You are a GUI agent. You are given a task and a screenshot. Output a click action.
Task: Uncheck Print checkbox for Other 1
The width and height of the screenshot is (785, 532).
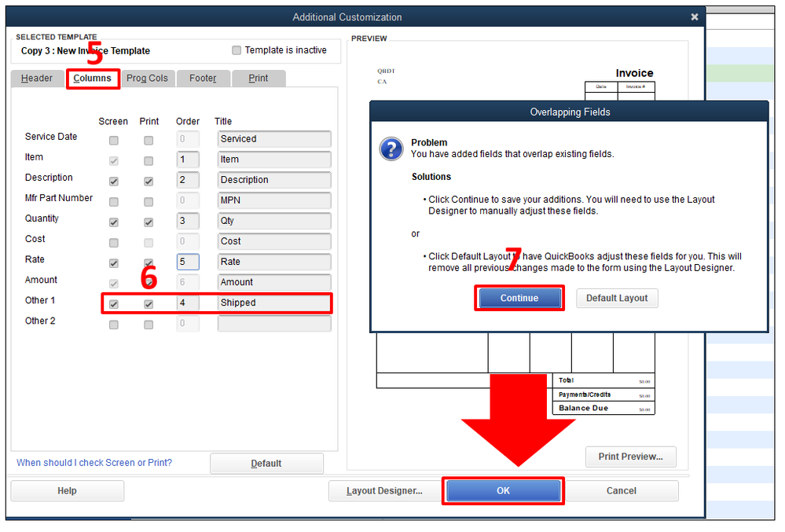(x=149, y=304)
